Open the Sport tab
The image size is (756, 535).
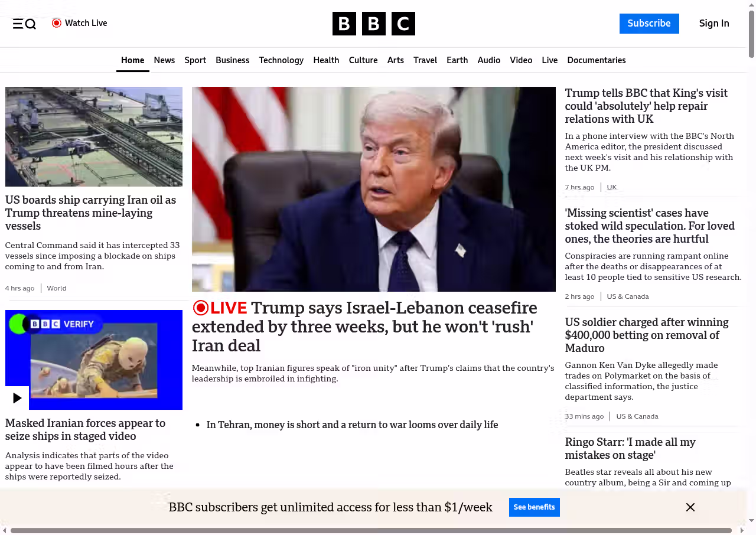tap(195, 60)
